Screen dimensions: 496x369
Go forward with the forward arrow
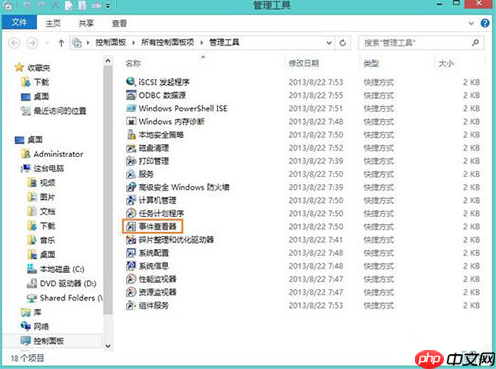click(32, 43)
